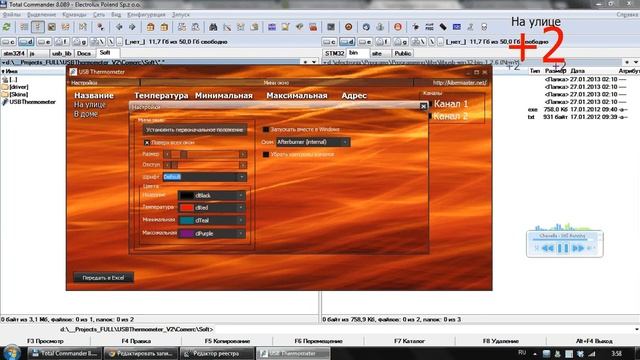Toggle the Канал 1 checkbox

pyautogui.click(x=430, y=104)
